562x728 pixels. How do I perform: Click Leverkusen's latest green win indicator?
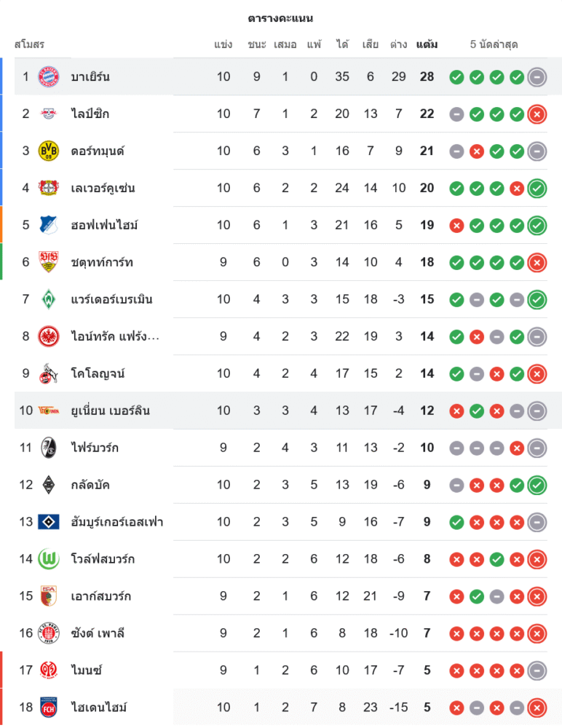(537, 188)
